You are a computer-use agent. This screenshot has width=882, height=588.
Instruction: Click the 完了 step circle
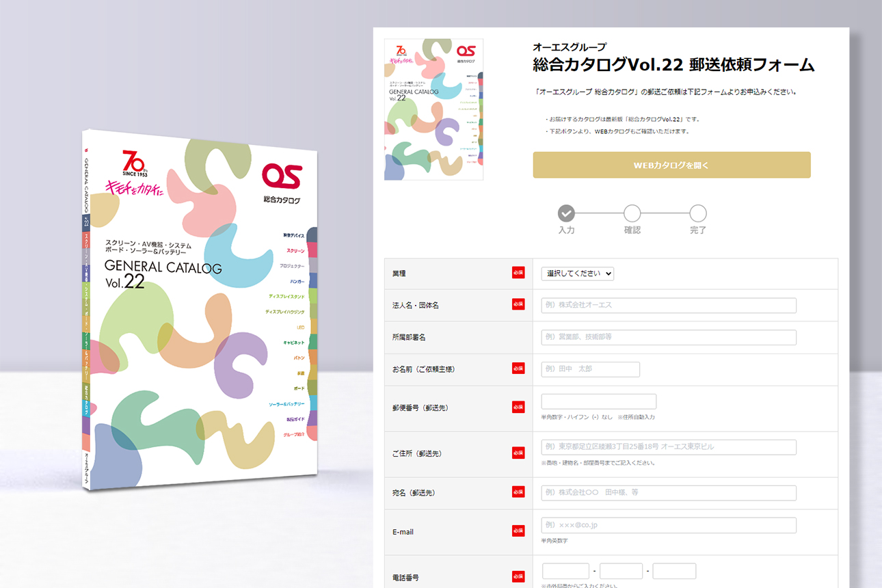pyautogui.click(x=698, y=213)
